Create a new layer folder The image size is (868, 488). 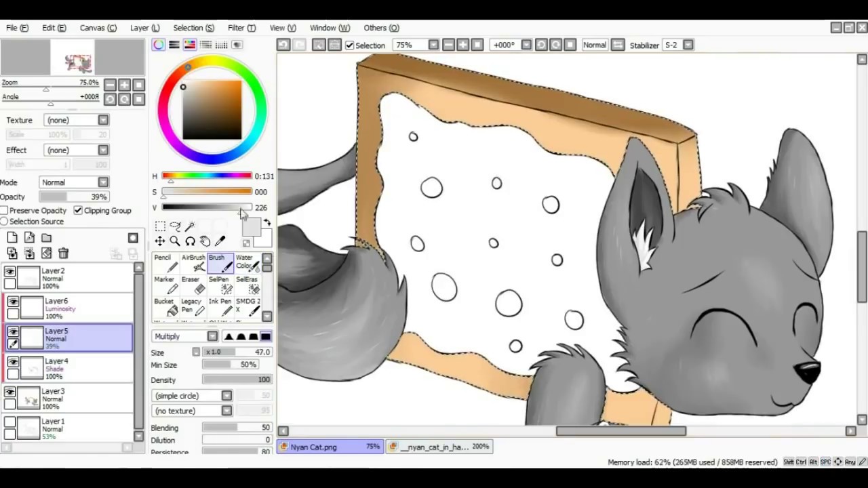[x=46, y=237]
